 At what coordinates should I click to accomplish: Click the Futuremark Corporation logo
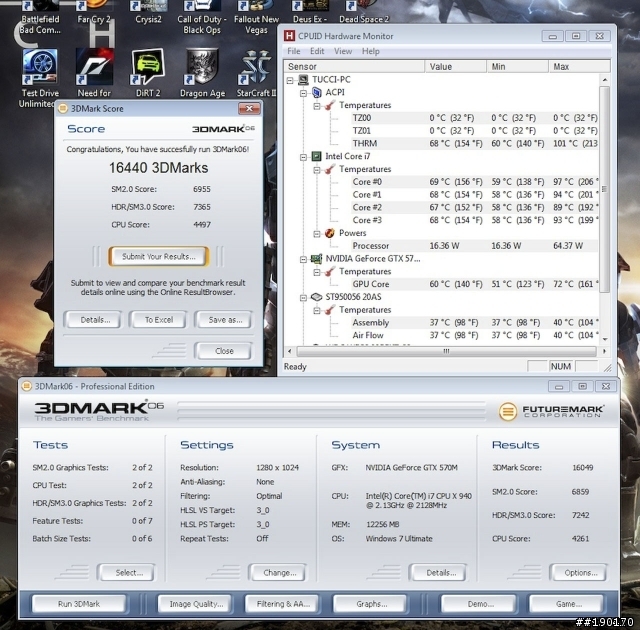551,411
